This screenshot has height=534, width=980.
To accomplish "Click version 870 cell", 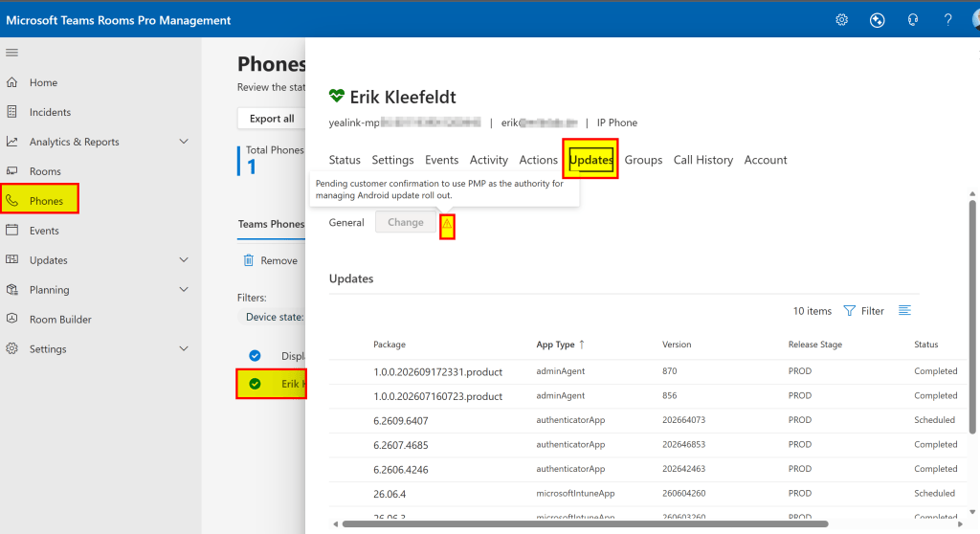I will [669, 370].
